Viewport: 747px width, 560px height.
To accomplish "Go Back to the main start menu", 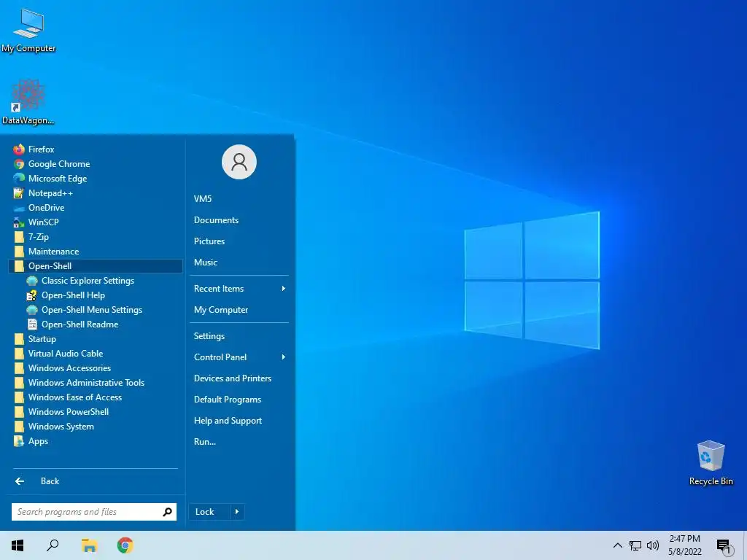I will point(96,481).
